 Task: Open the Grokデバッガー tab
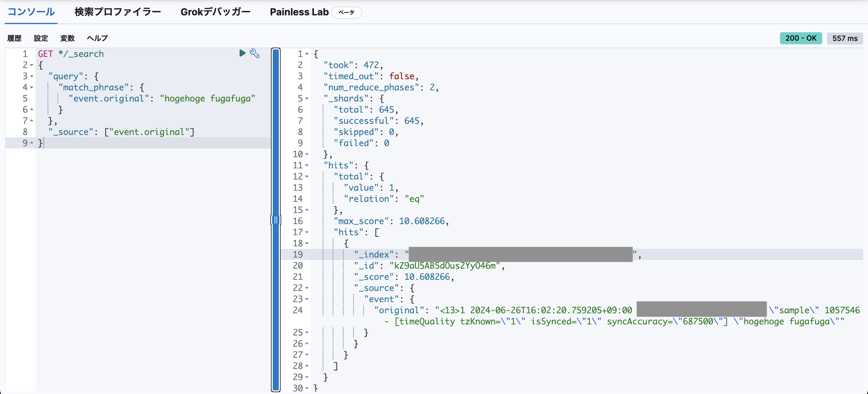point(215,12)
